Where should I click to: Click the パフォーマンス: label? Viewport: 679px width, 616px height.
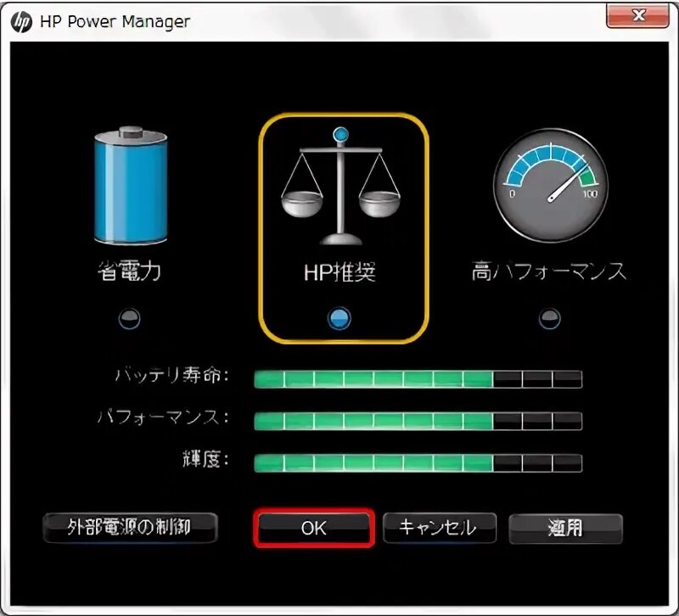click(x=163, y=417)
